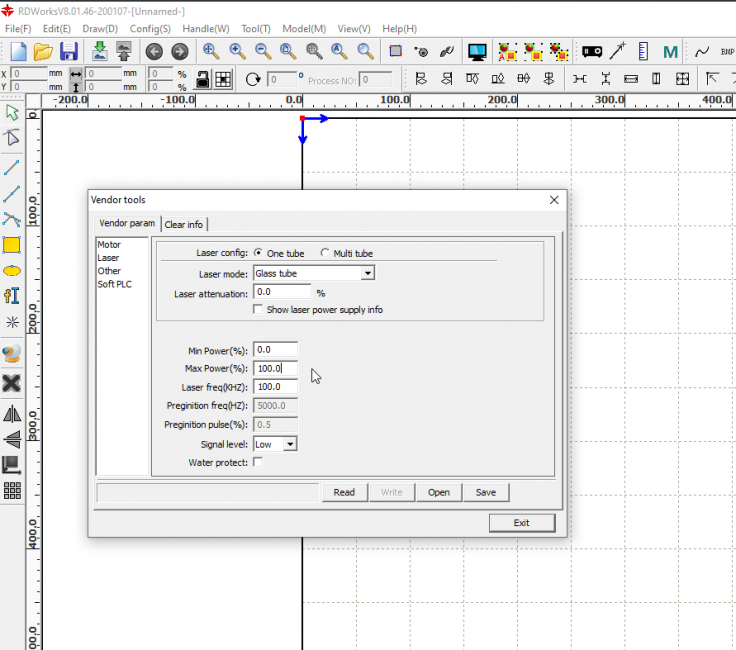Click the Max Power(%) input field
The height and width of the screenshot is (650, 736).
click(275, 369)
